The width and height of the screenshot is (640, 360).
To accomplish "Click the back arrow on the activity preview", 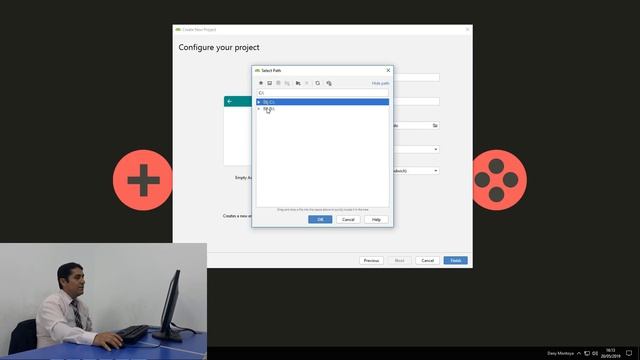I will 230,101.
